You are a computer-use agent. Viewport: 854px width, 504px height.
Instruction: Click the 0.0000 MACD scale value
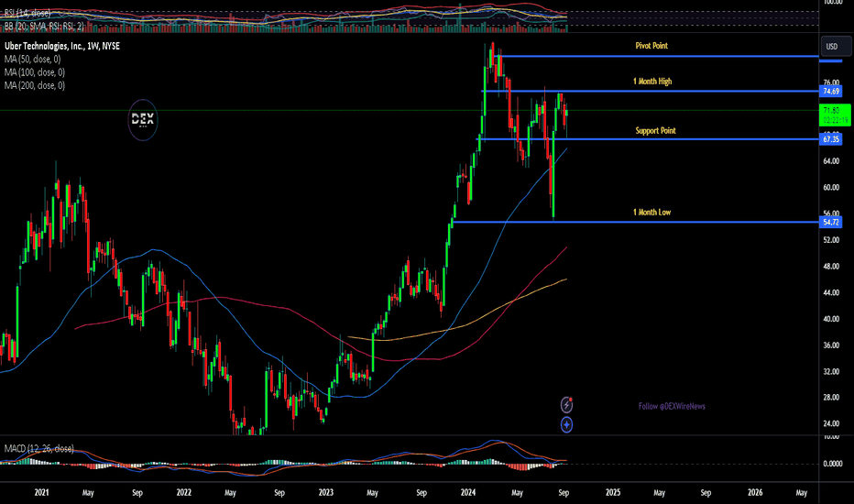coord(833,464)
